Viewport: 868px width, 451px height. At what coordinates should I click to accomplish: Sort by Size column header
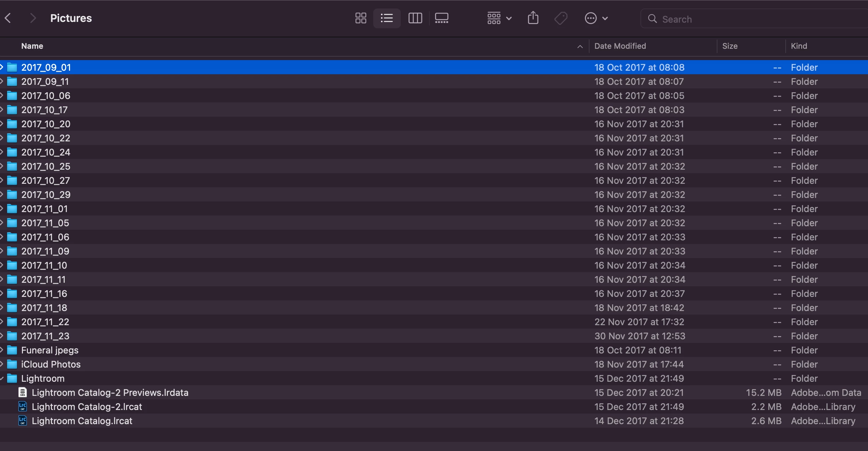coord(729,46)
